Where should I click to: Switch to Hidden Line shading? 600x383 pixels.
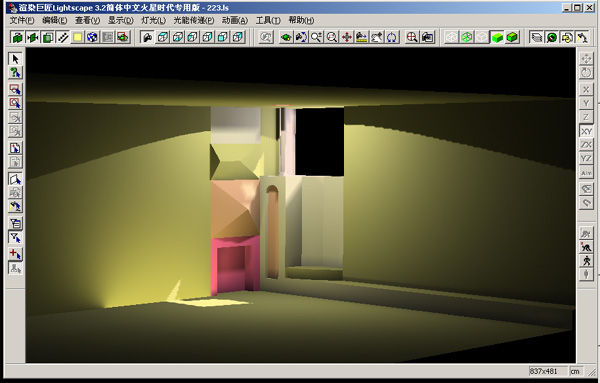[x=482, y=37]
